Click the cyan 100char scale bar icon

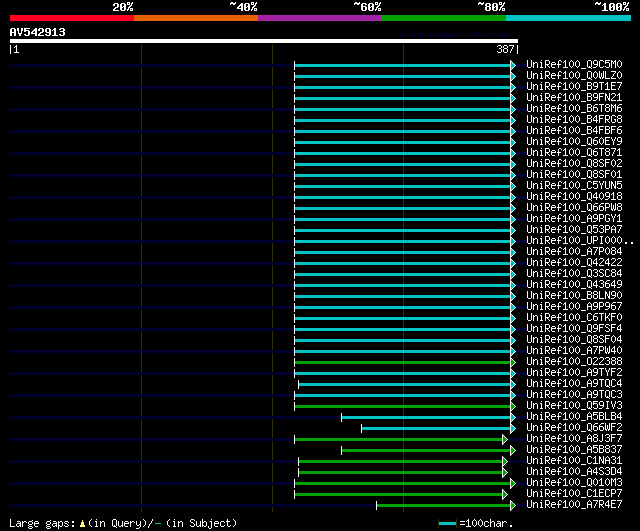point(447,524)
